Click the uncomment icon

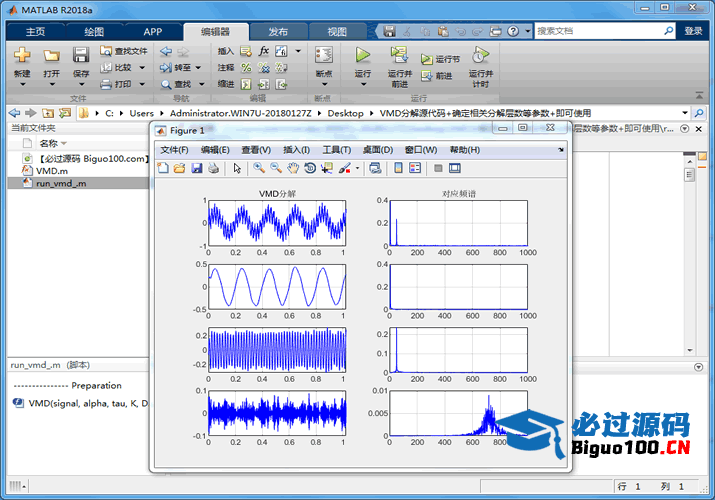click(x=264, y=67)
